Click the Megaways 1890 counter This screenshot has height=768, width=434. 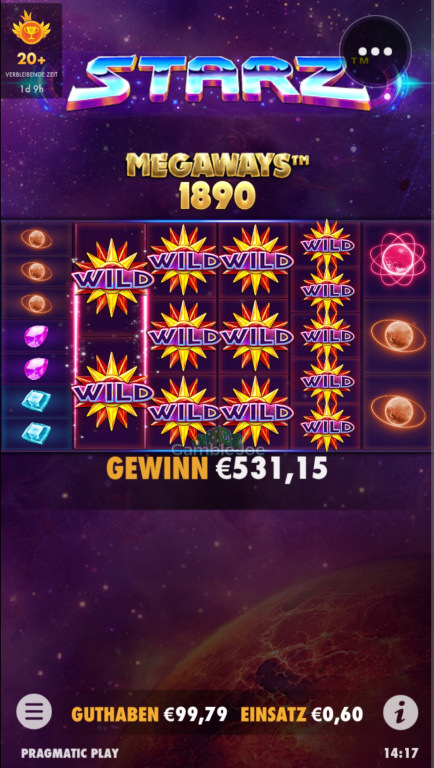(217, 181)
